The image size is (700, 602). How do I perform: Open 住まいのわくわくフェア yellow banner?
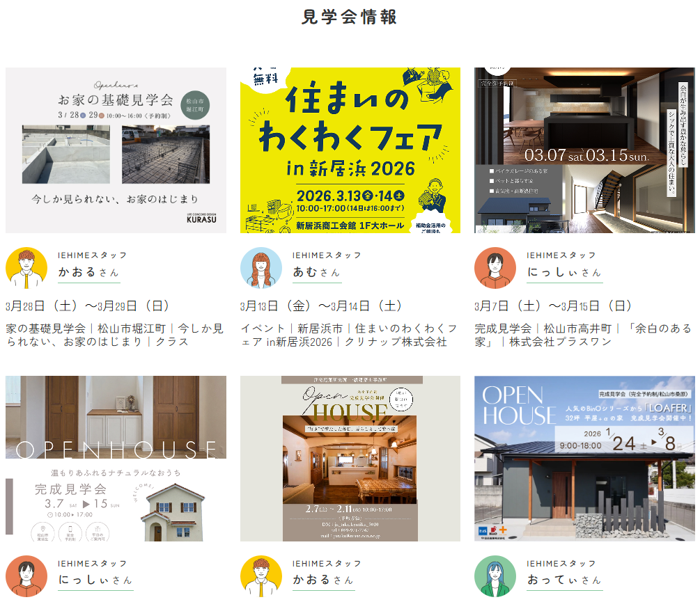(x=350, y=150)
